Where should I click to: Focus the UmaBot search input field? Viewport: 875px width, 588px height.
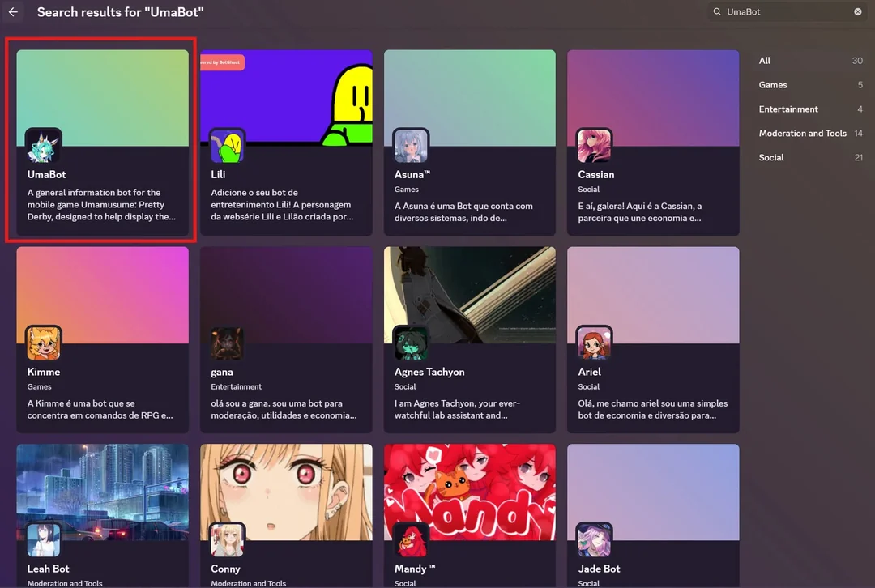787,11
